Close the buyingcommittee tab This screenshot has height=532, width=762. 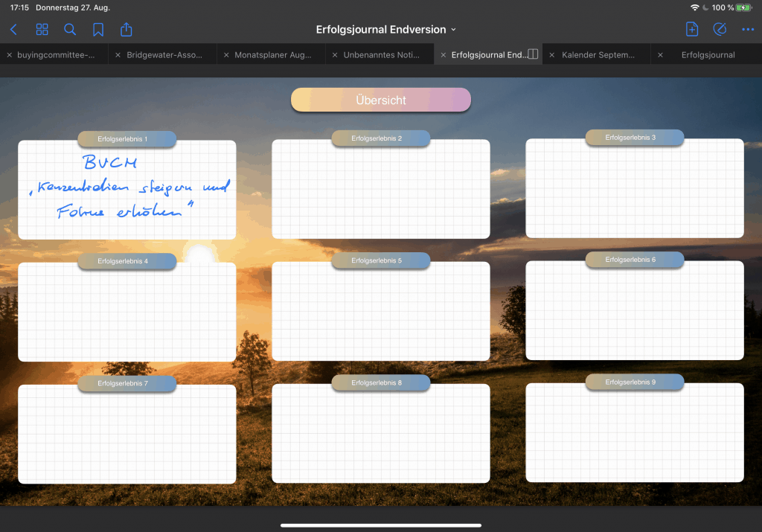tap(8, 55)
